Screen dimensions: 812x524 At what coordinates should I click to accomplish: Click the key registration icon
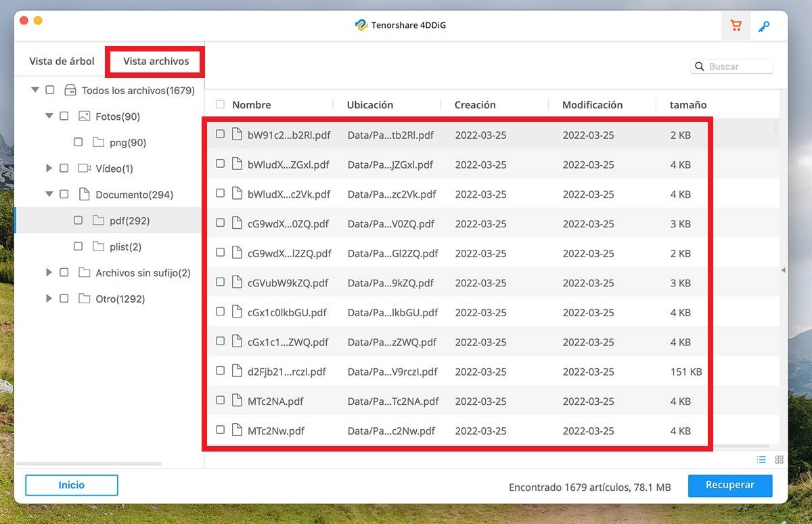[764, 26]
